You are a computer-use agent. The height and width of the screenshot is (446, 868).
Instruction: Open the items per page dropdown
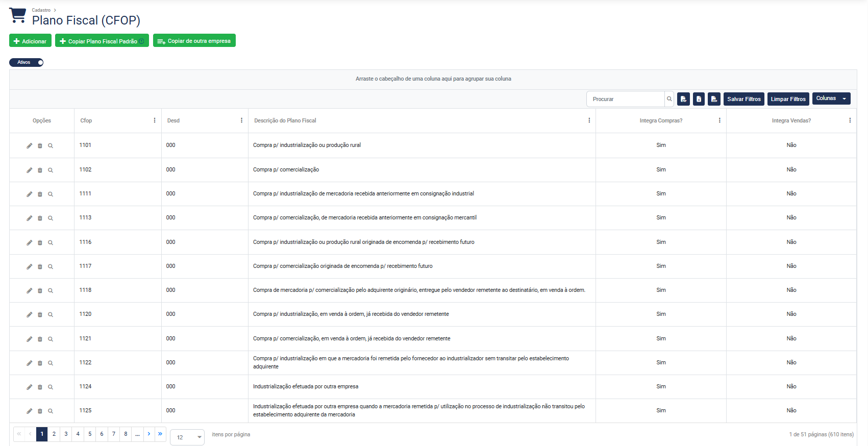pyautogui.click(x=187, y=437)
